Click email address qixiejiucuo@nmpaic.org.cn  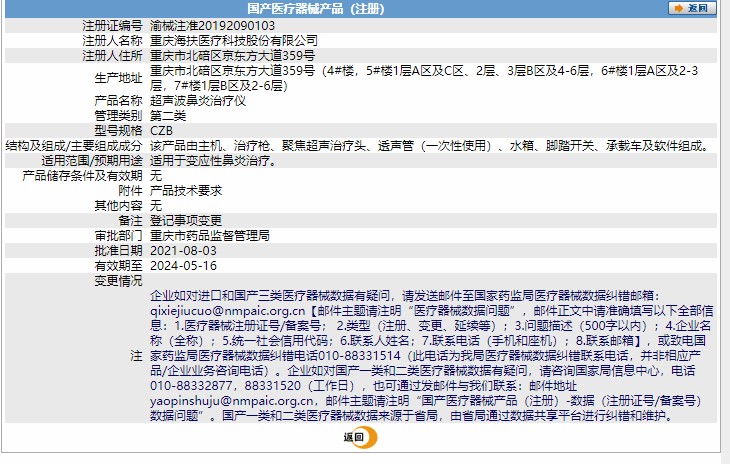pyautogui.click(x=228, y=311)
